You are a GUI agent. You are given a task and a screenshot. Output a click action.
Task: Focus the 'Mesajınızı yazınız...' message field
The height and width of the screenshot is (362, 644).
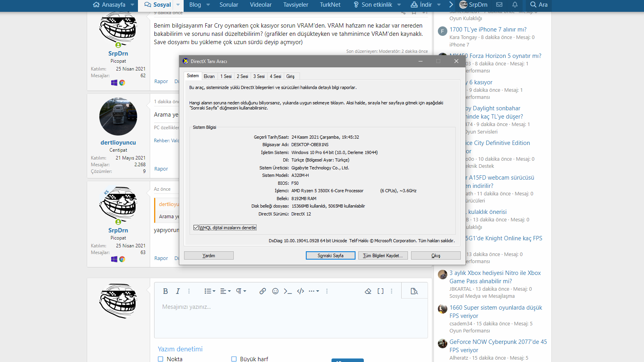[x=291, y=318]
